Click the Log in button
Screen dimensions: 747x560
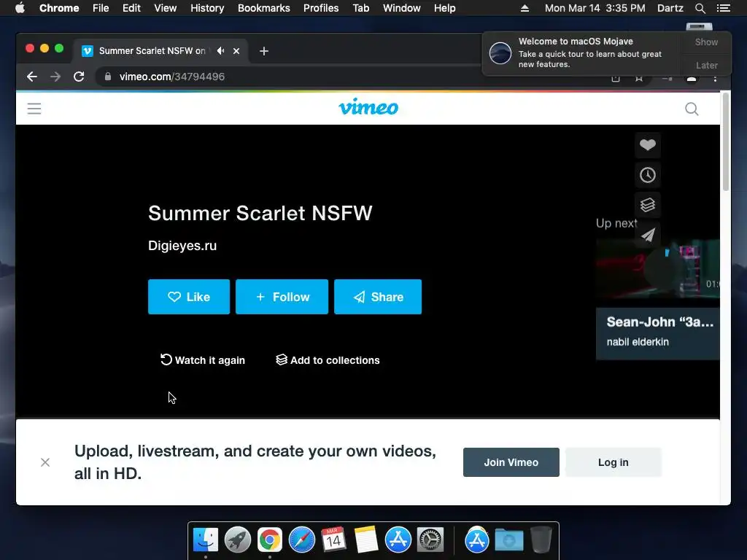pyautogui.click(x=613, y=462)
